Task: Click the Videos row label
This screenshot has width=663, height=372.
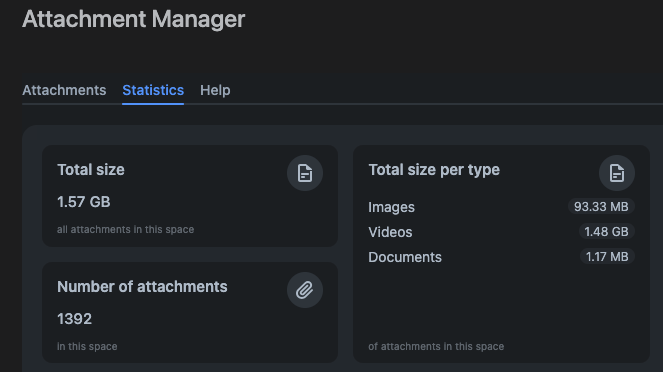Action: click(x=390, y=232)
